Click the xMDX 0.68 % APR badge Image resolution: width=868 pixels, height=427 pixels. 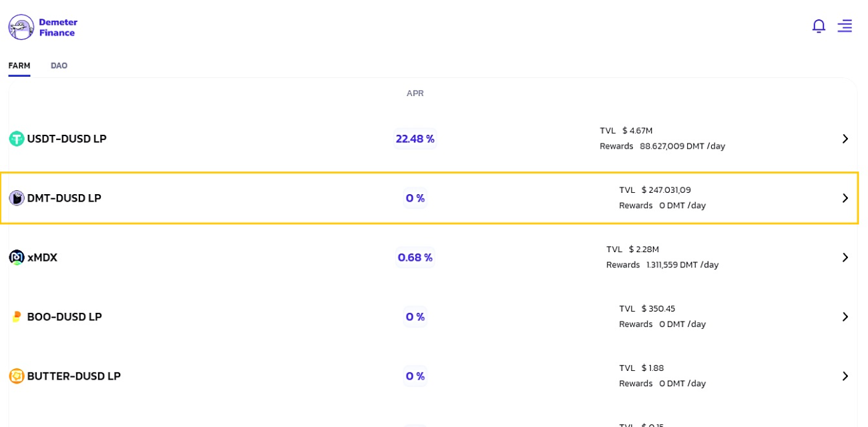click(415, 258)
